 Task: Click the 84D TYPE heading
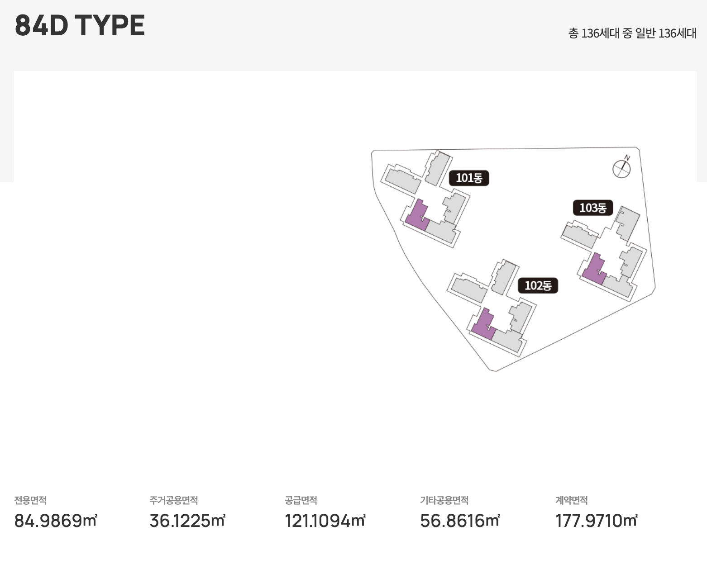80,25
